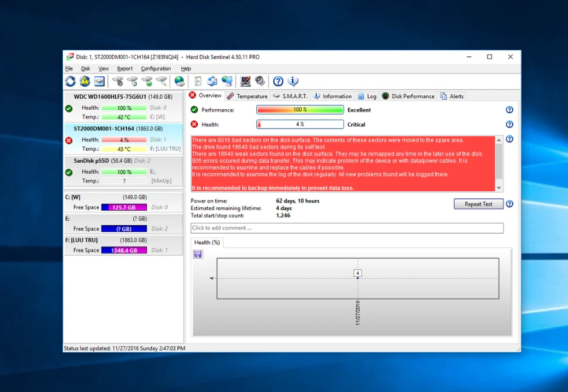568x392 pixels.
Task: Click the help icon next to Repeat Test
Action: tap(509, 204)
